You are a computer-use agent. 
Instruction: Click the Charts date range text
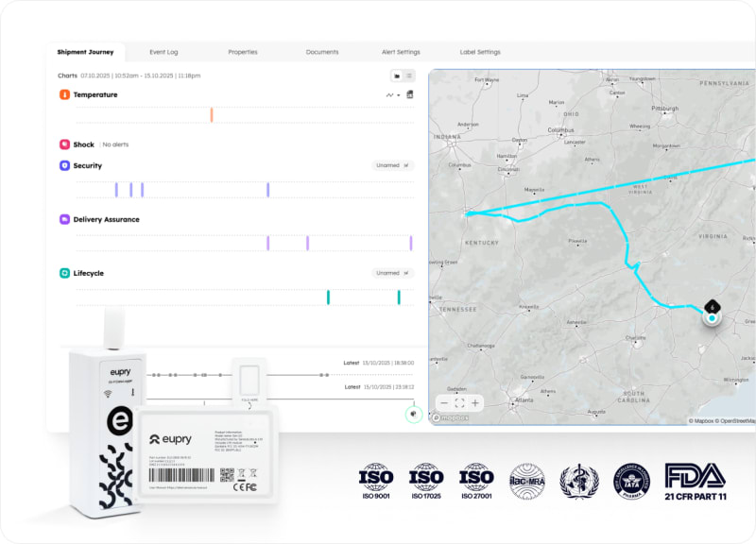coord(140,76)
